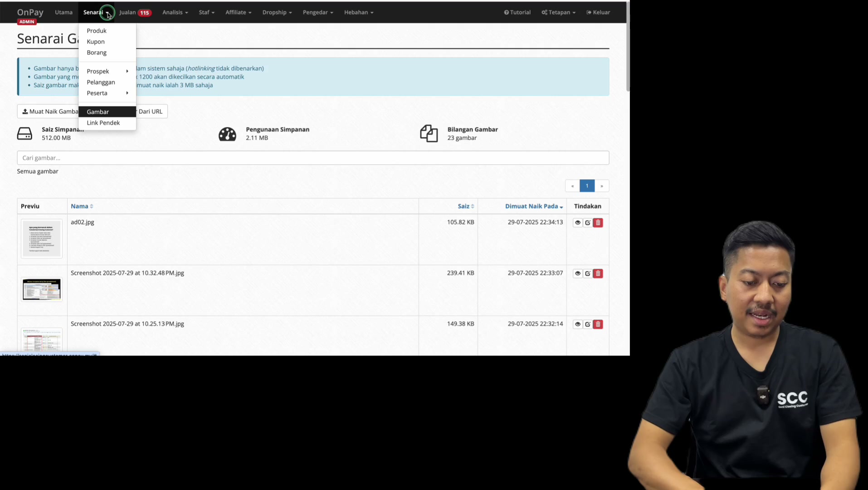Sort by Dimuat Naik Pada column

(534, 206)
